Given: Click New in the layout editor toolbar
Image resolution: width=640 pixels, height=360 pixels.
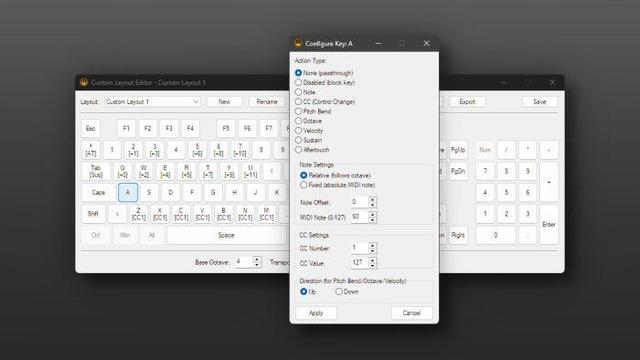Looking at the screenshot, I should point(224,102).
